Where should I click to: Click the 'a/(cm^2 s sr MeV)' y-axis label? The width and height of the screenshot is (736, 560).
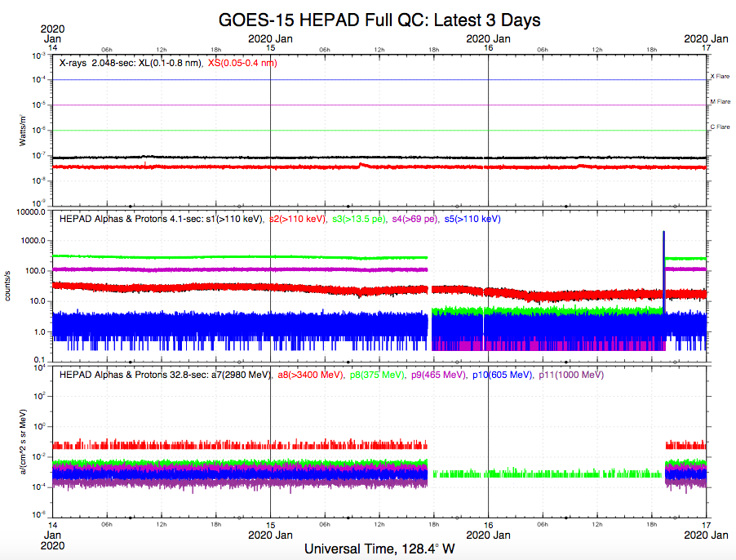point(22,442)
